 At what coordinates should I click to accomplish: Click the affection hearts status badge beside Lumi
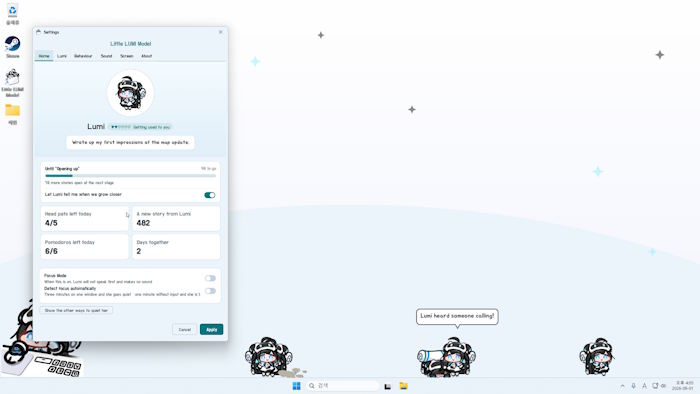pyautogui.click(x=140, y=127)
